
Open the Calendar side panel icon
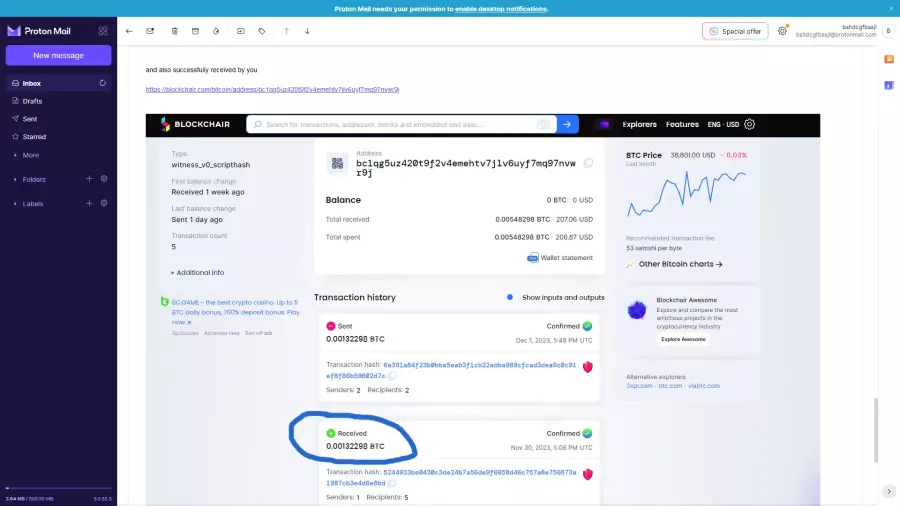tap(889, 85)
